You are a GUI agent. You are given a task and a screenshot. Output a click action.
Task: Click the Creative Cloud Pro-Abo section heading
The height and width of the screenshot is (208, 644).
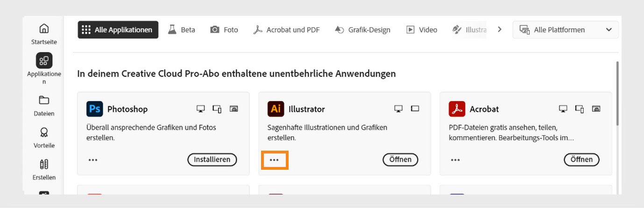236,74
